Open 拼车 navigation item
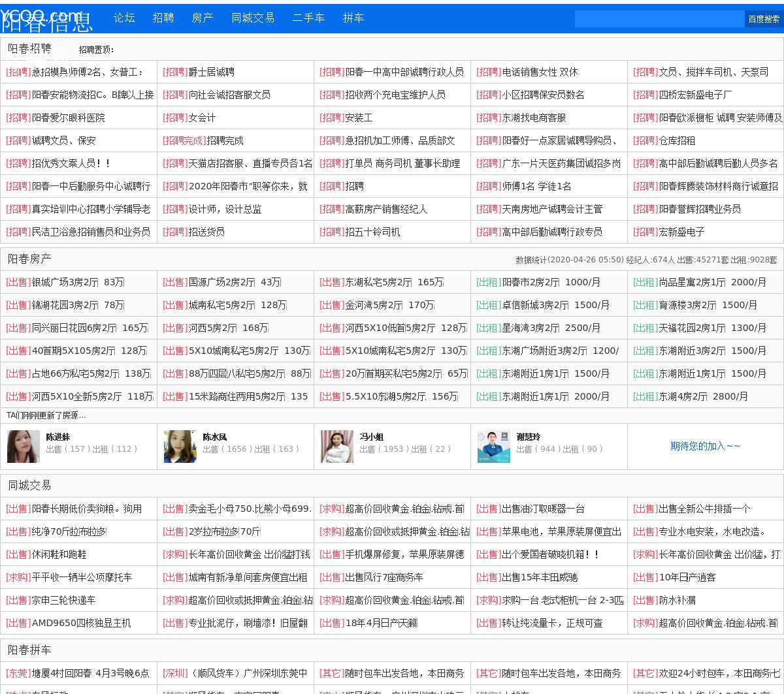This screenshot has width=784, height=694. click(x=353, y=18)
